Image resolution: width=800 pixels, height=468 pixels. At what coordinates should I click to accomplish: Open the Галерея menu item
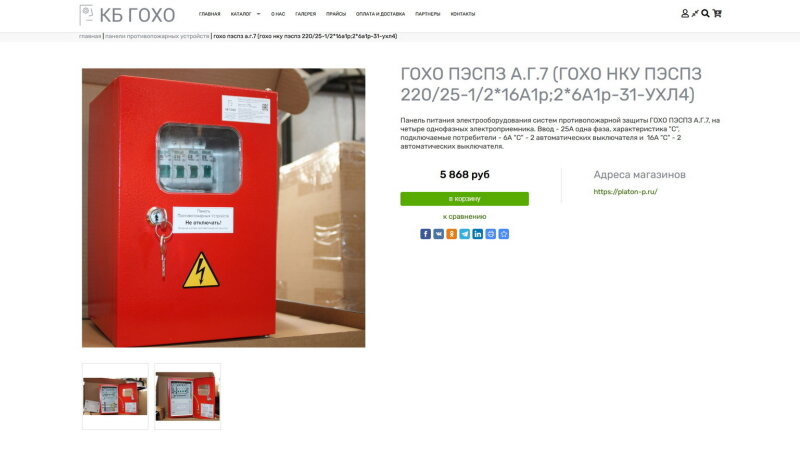[x=306, y=14]
